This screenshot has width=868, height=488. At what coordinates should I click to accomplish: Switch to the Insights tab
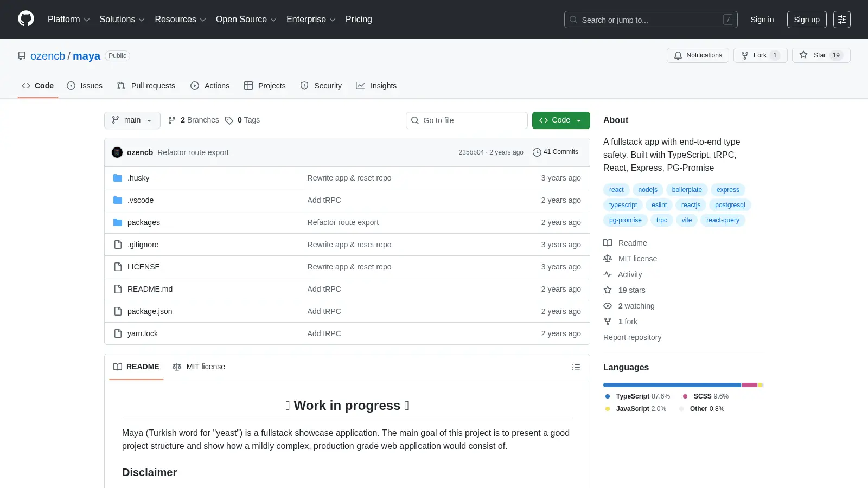[x=376, y=86]
